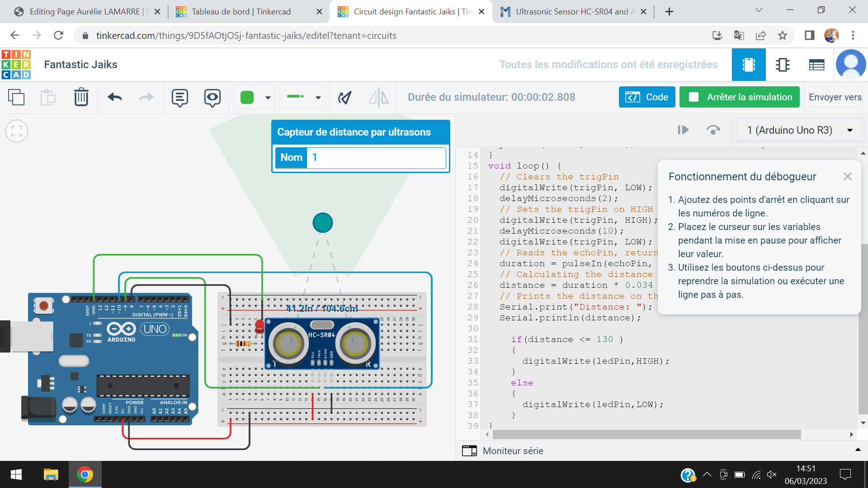Image resolution: width=868 pixels, height=488 pixels.
Task: Click the code scroll right arrow
Action: [x=851, y=434]
